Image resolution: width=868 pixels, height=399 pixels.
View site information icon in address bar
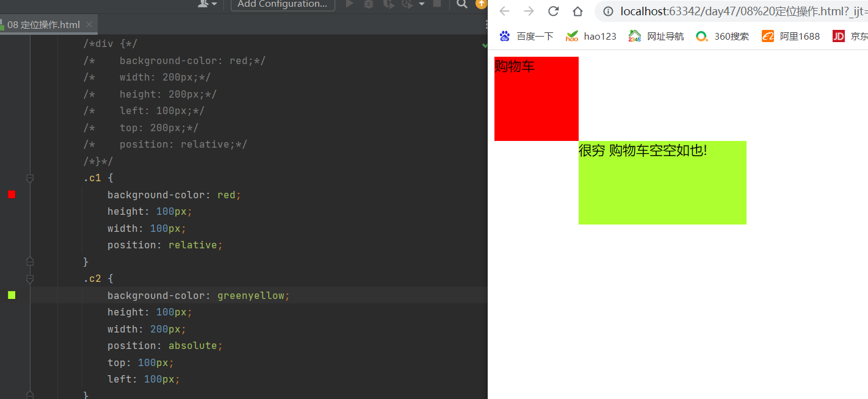pos(607,12)
